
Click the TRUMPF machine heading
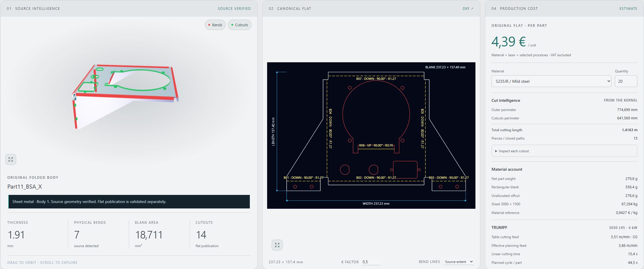click(499, 227)
